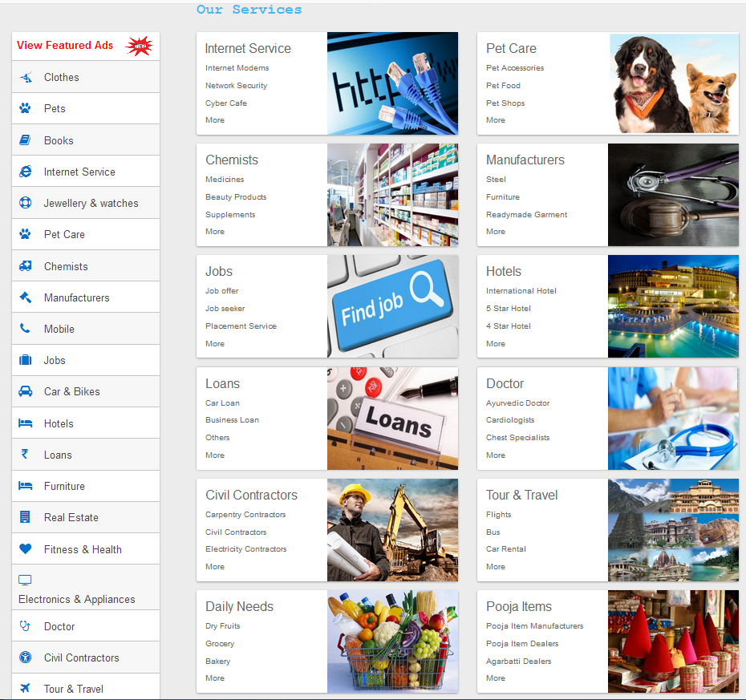Open the Cardiologists link under Doctor
The image size is (746, 700).
(509, 420)
